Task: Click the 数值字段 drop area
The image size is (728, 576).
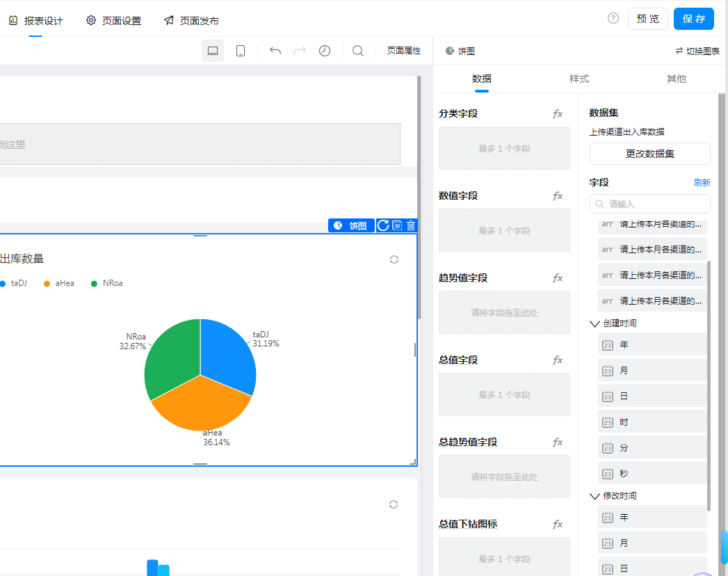Action: tap(504, 230)
